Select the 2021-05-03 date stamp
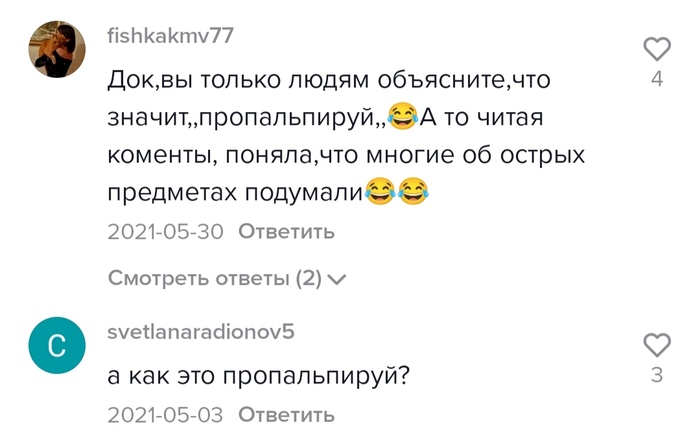This screenshot has height=447, width=700. pos(164,413)
